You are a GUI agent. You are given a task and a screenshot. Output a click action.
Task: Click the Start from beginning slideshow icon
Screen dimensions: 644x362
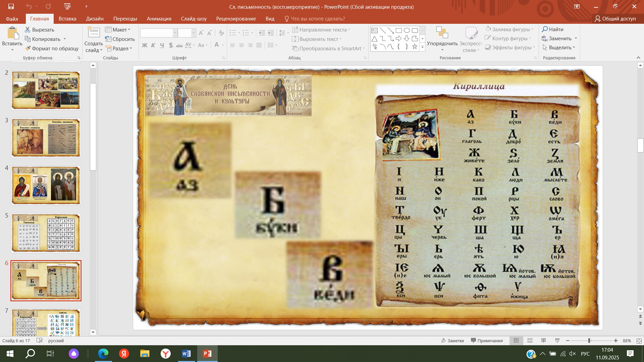point(67,6)
